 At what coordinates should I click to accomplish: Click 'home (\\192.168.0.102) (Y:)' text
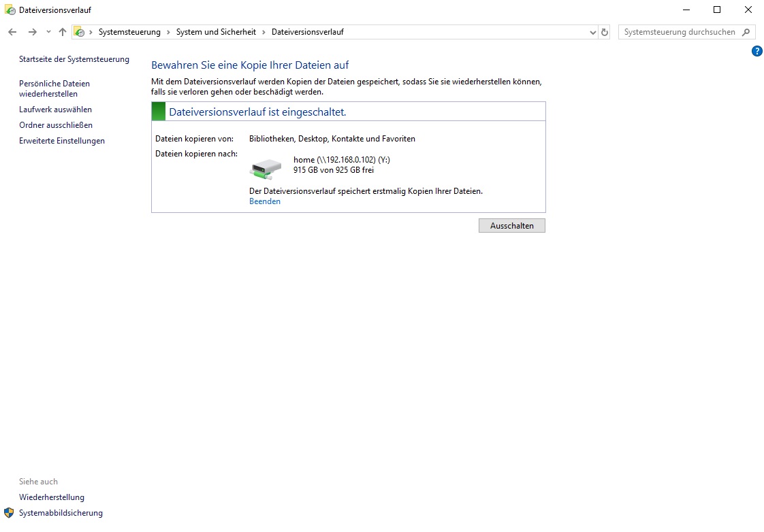342,160
